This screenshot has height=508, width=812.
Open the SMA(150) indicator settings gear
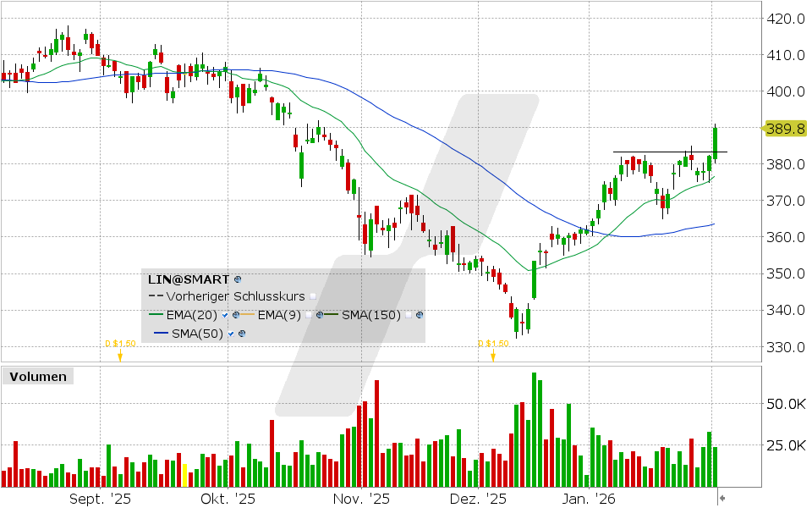click(419, 315)
